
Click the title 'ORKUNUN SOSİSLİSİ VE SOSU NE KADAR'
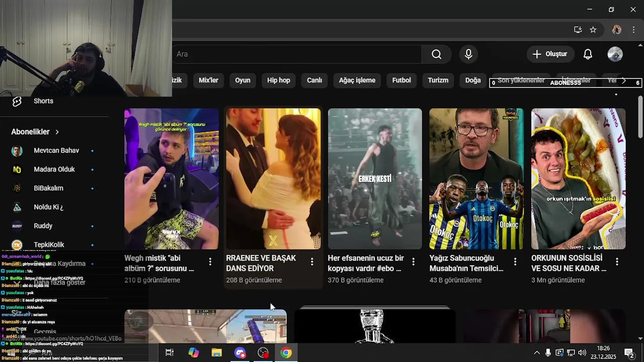pyautogui.click(x=569, y=263)
